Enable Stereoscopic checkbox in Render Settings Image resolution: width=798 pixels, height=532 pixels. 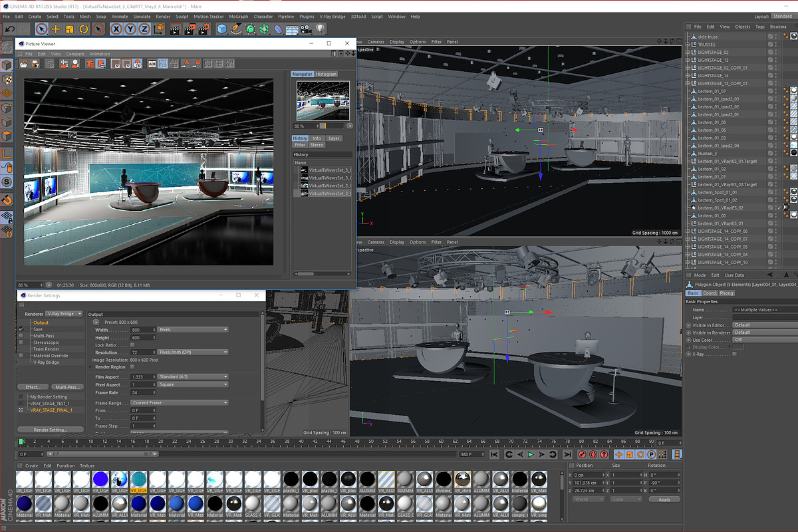21,342
